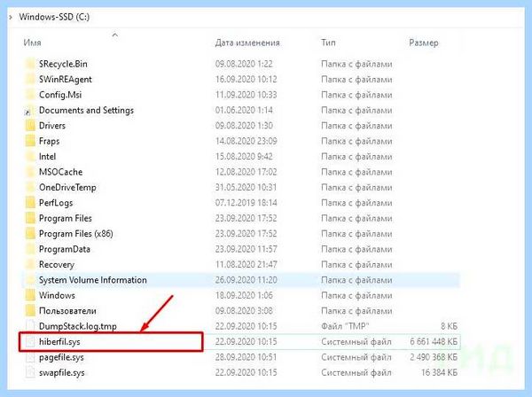Click the Recovery folder icon

coord(30,265)
